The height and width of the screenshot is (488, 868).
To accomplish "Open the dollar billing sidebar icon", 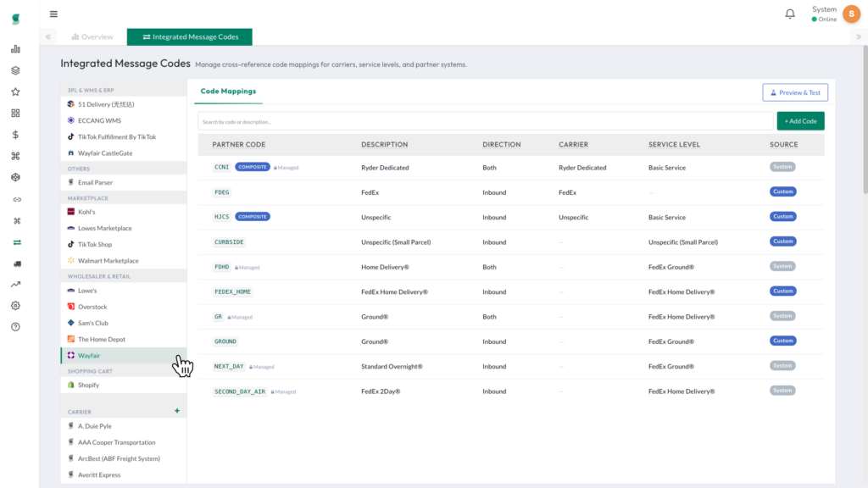I will (x=15, y=135).
